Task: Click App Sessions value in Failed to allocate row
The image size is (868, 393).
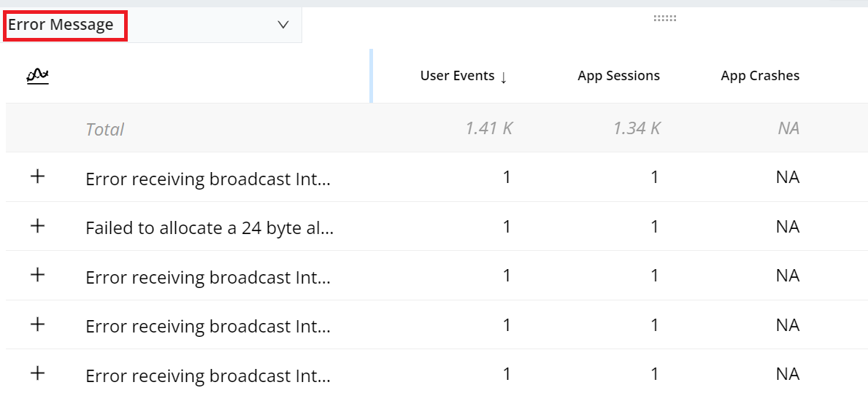Action: coord(654,227)
